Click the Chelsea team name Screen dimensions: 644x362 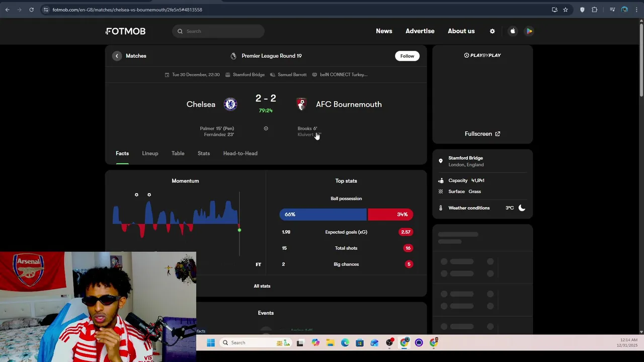(x=201, y=104)
